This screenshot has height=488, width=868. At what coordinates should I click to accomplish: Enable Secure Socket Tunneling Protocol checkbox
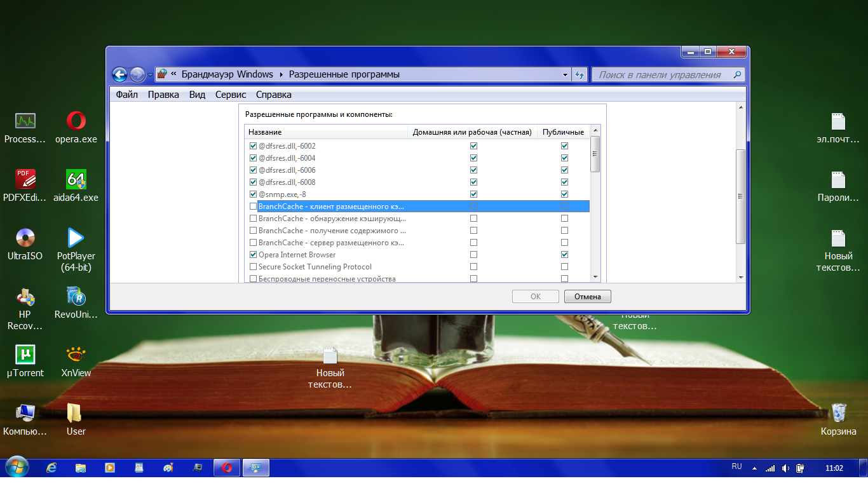point(254,267)
